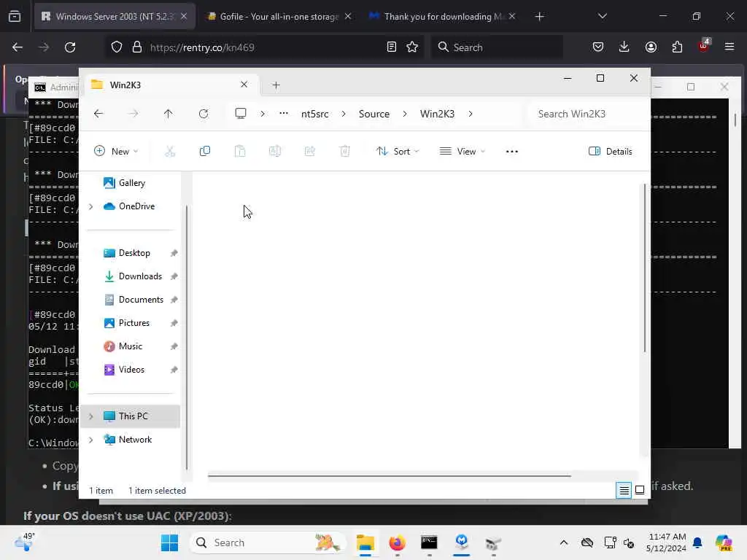
Task: Close the Win2K3 Explorer tab
Action: [x=244, y=85]
